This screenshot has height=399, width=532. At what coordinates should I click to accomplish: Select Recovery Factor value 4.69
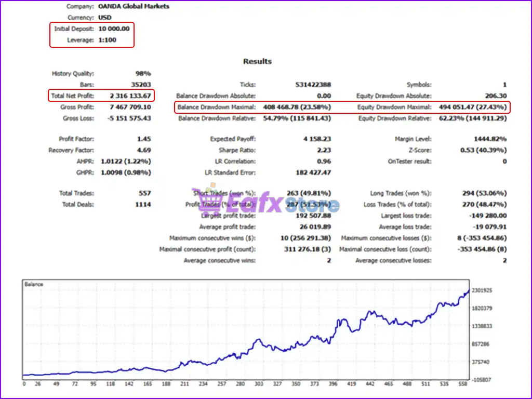click(x=144, y=150)
